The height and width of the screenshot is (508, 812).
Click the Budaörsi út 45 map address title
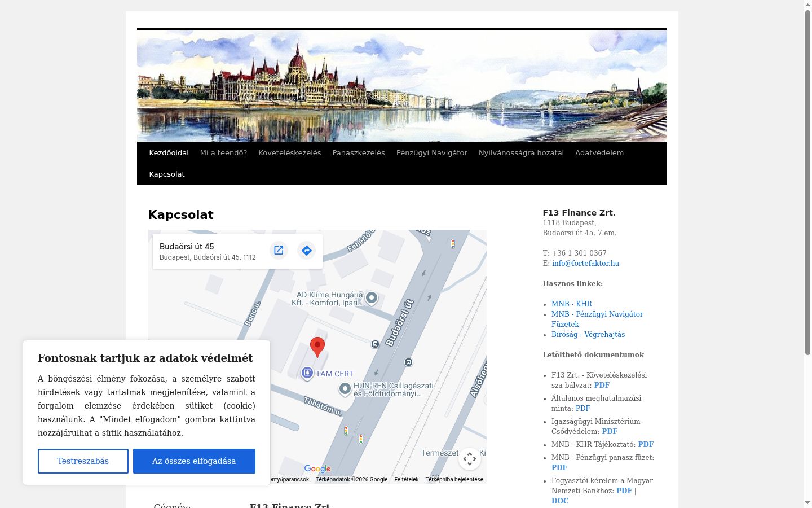pos(187,247)
